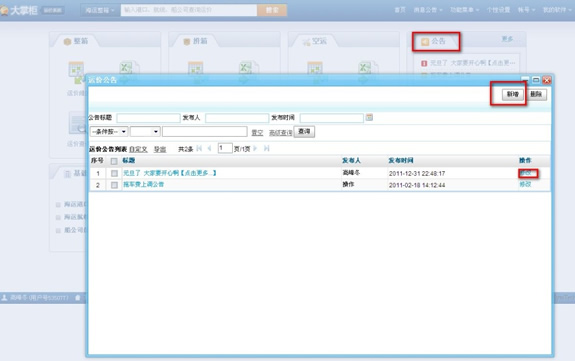575x361 pixels.
Task: Go to next page arrow
Action: [255, 148]
